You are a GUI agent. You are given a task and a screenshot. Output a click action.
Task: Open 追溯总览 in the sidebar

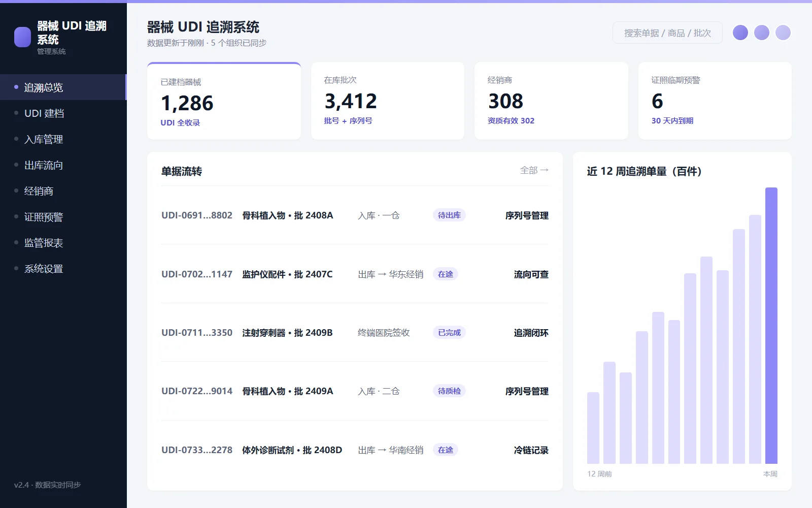pos(63,87)
